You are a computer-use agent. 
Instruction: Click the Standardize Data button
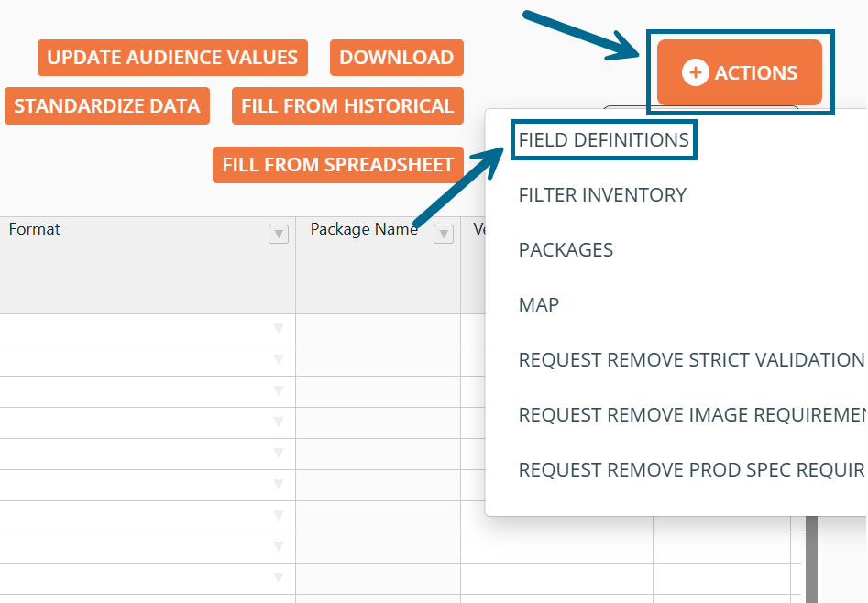click(107, 106)
